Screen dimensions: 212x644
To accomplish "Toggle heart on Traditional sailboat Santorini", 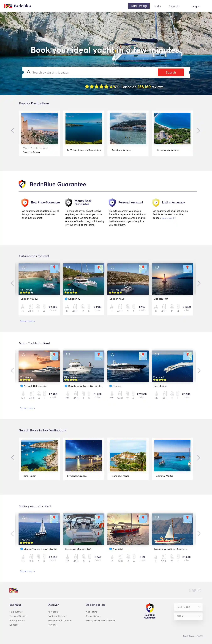I will 157,518.
